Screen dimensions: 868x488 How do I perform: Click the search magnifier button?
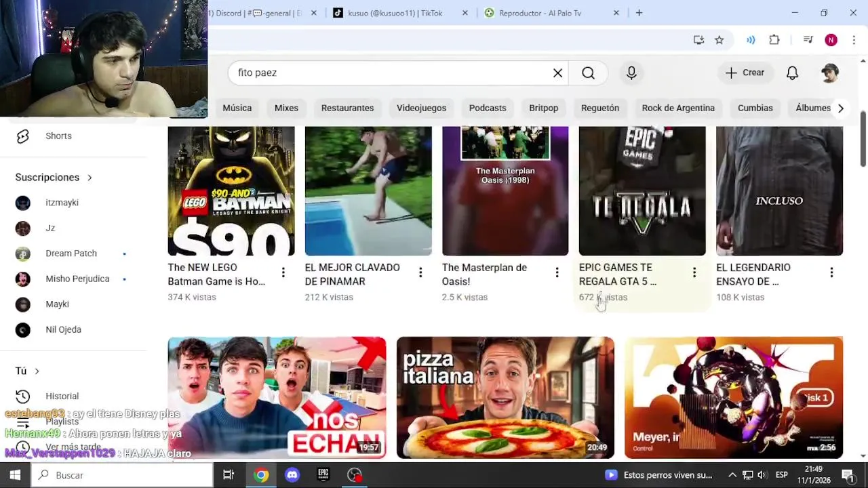click(x=588, y=73)
